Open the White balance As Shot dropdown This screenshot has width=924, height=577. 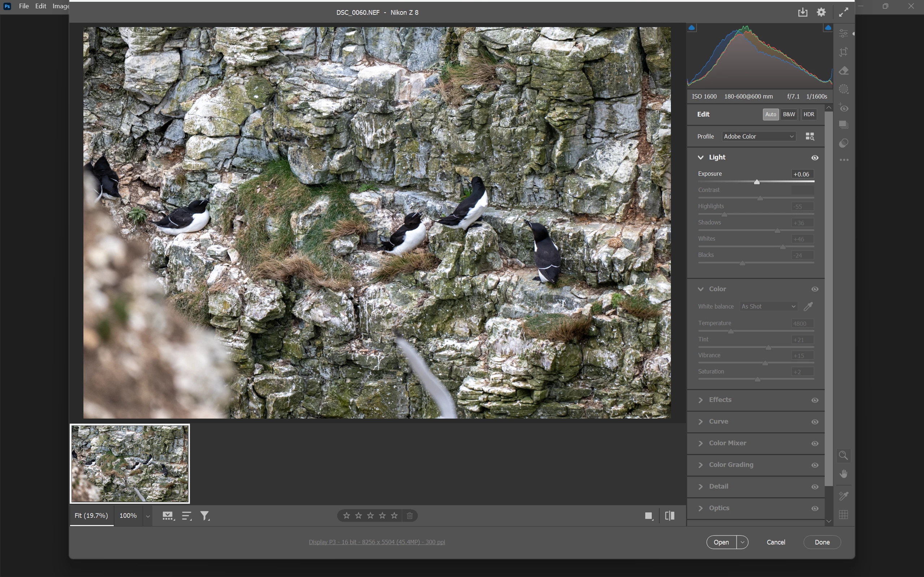pos(768,306)
